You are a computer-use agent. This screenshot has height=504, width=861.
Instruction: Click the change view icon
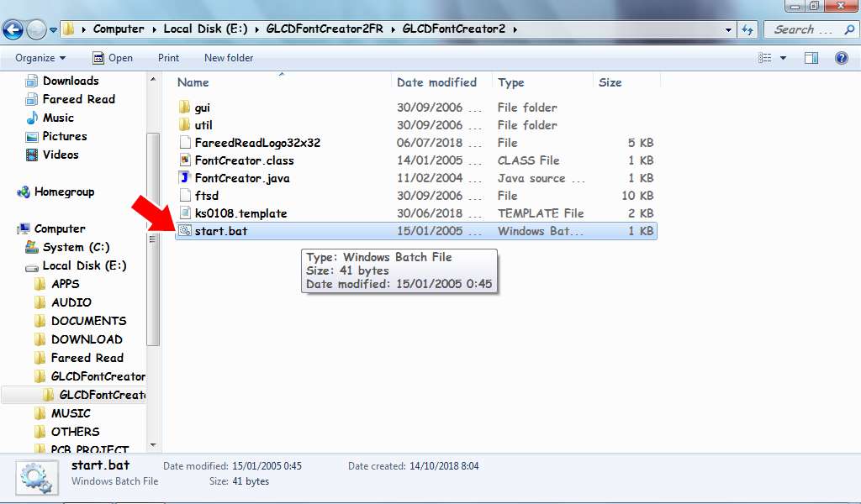[x=766, y=57]
